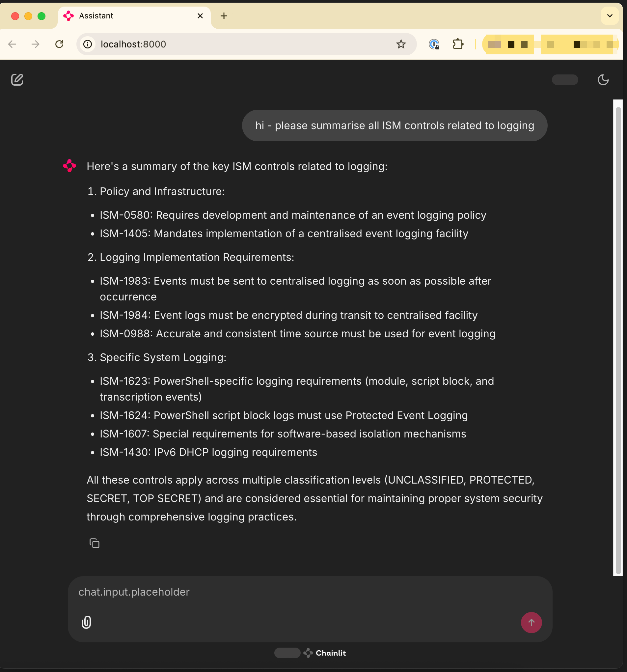Click the 'Specific System Logging' heading
Screen dimensions: 627x672
[163, 357]
